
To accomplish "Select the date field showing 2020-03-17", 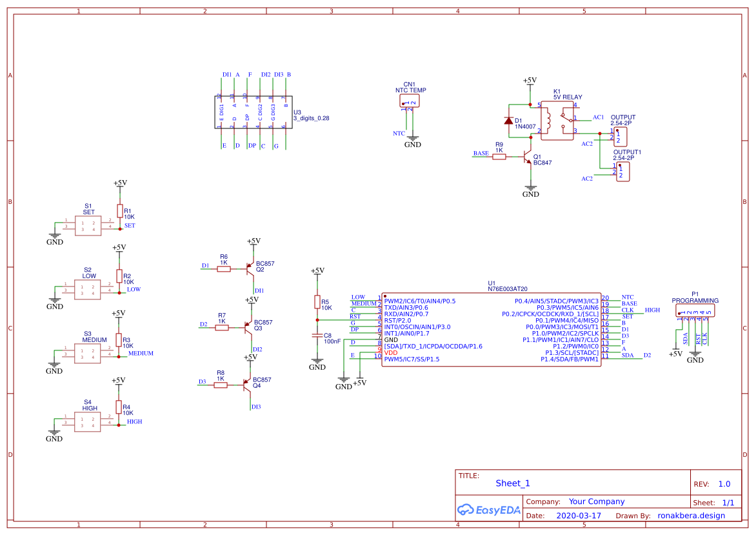I will tap(579, 515).
